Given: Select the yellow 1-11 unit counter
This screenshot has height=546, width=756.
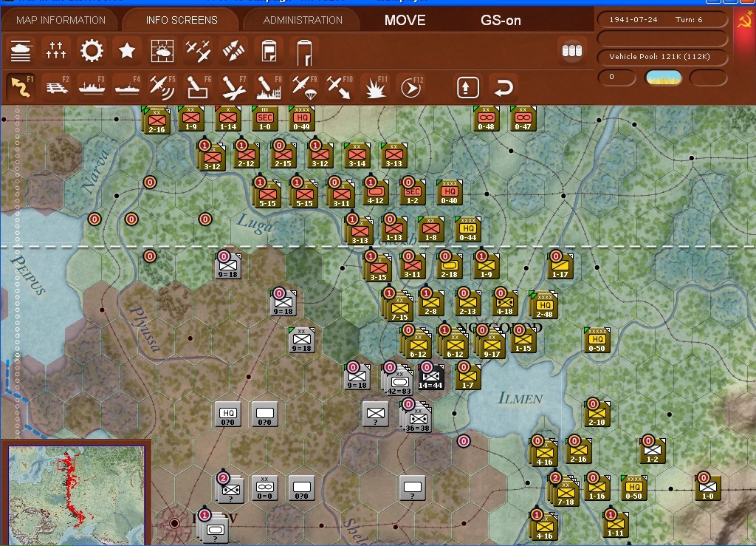Looking at the screenshot, I should [x=616, y=525].
